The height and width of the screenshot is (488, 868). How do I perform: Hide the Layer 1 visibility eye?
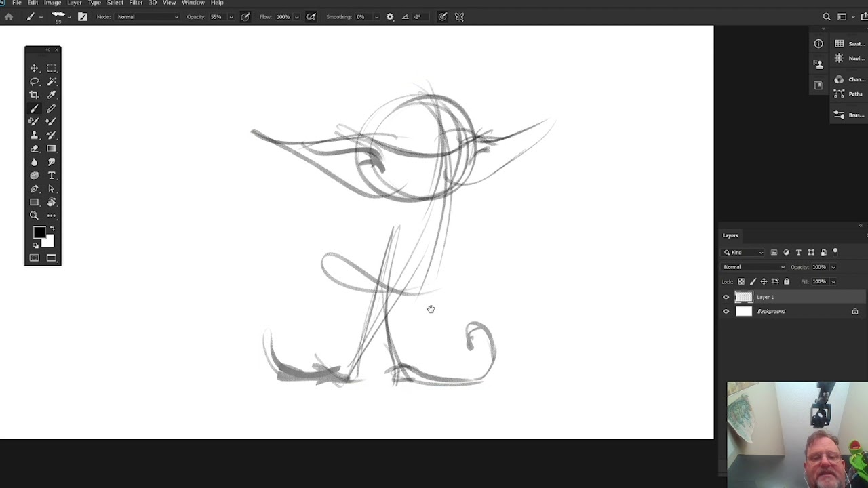click(x=726, y=297)
